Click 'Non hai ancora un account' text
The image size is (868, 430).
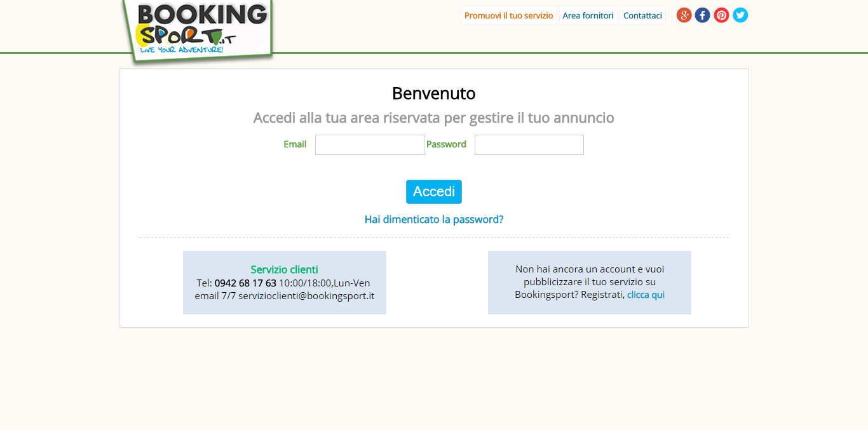pyautogui.click(x=590, y=282)
